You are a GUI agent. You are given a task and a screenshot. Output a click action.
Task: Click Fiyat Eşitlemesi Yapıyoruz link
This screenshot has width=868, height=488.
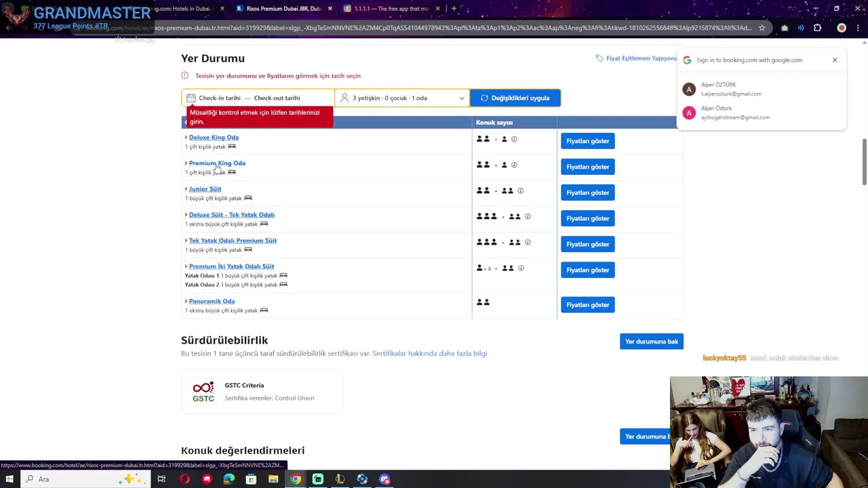[x=641, y=58]
